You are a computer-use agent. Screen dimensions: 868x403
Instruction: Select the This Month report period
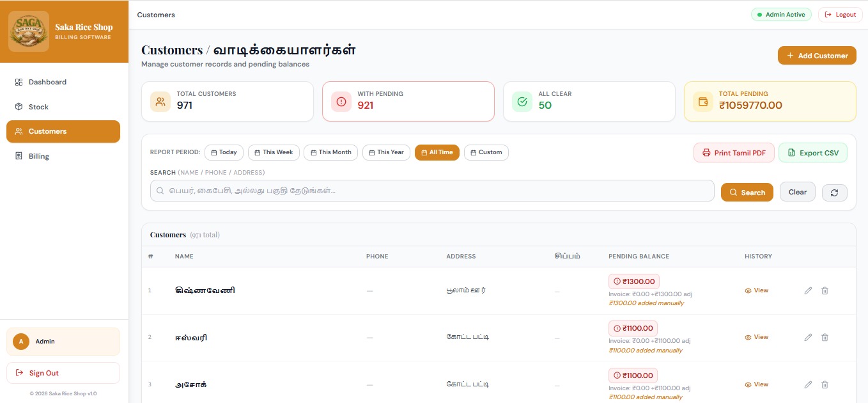(330, 152)
